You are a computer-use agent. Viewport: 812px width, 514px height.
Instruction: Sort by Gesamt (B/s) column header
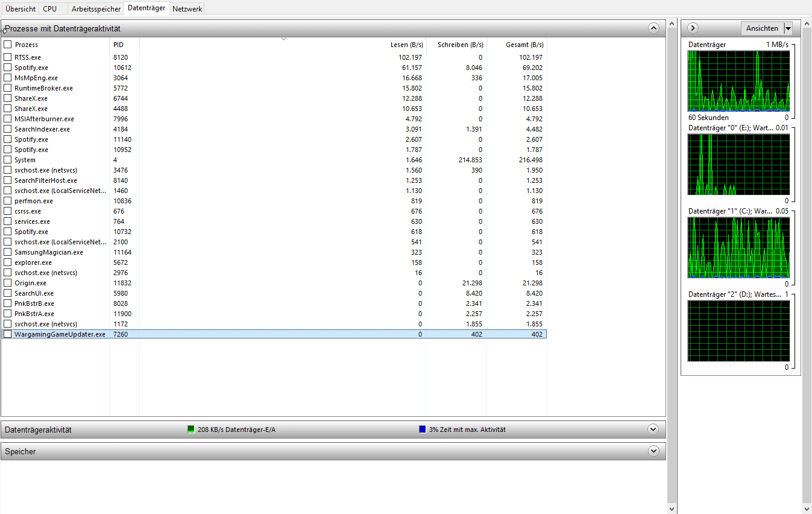point(524,45)
